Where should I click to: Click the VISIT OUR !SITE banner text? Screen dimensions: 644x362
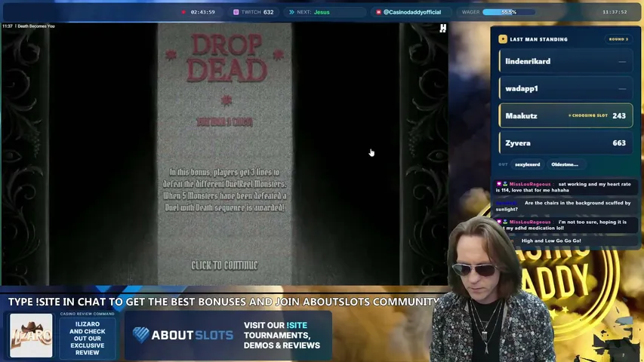[282, 336]
